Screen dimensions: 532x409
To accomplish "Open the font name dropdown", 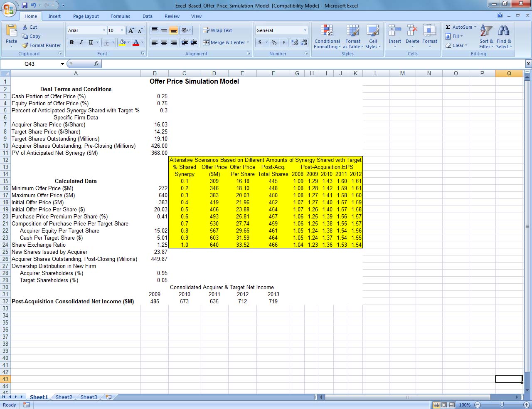I will 104,30.
